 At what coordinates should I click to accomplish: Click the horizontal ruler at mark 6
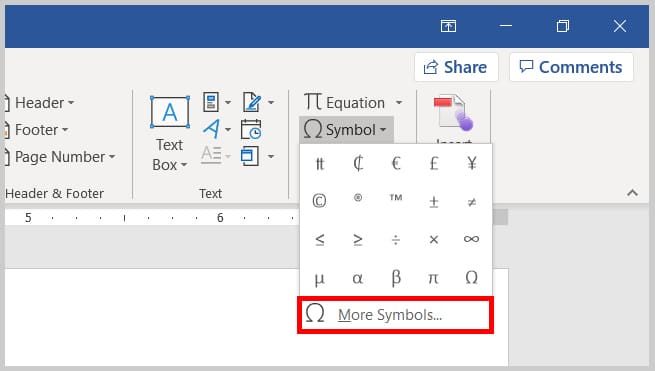pyautogui.click(x=220, y=218)
